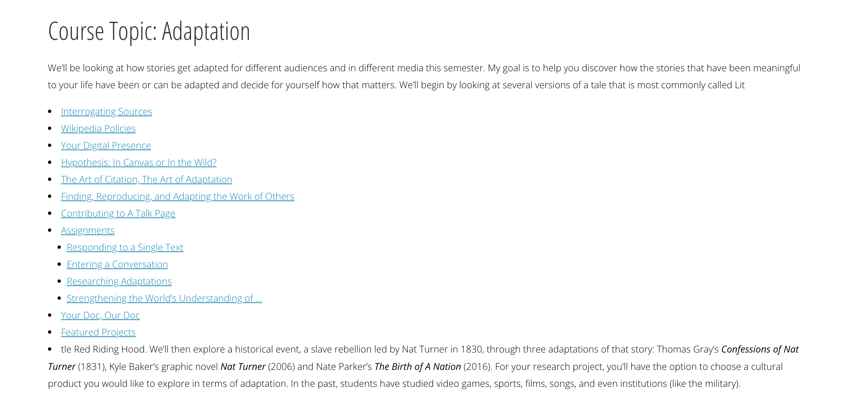Click The Birth of A Nation title
868x409 pixels.
417,366
